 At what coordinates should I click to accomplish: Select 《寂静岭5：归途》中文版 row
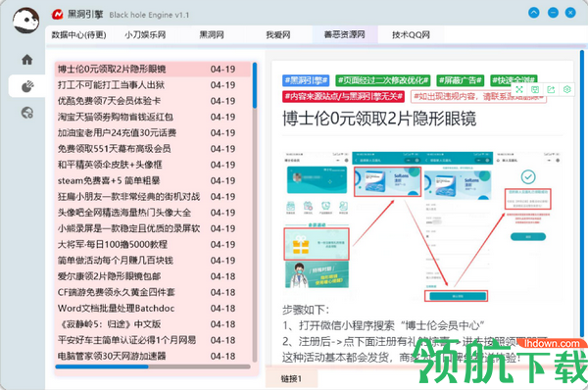(153, 324)
